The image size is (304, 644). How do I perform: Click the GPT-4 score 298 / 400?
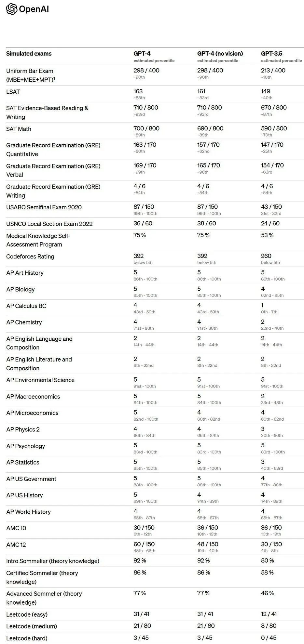[x=146, y=71]
